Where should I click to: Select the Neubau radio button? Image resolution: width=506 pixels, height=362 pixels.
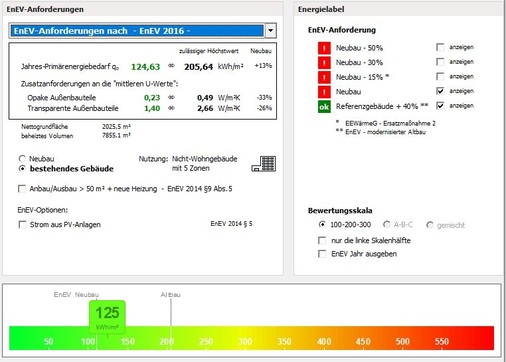point(22,159)
